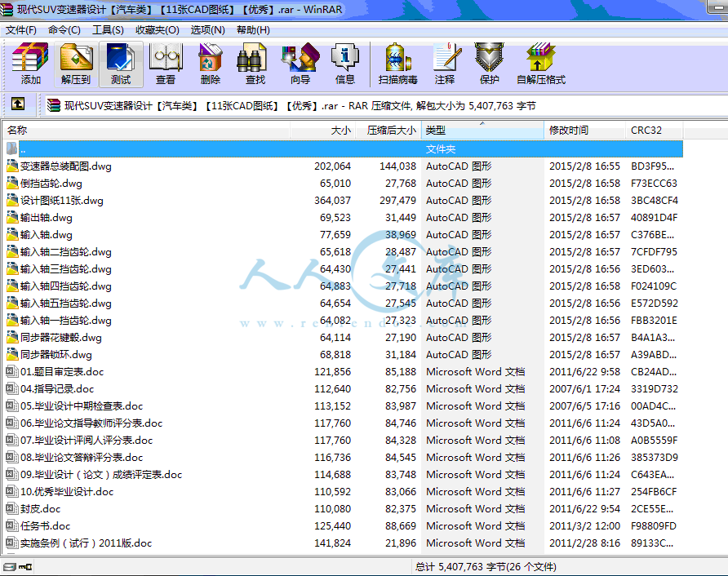Show archive 信息 (Info)
The width and height of the screenshot is (728, 576).
point(345,64)
